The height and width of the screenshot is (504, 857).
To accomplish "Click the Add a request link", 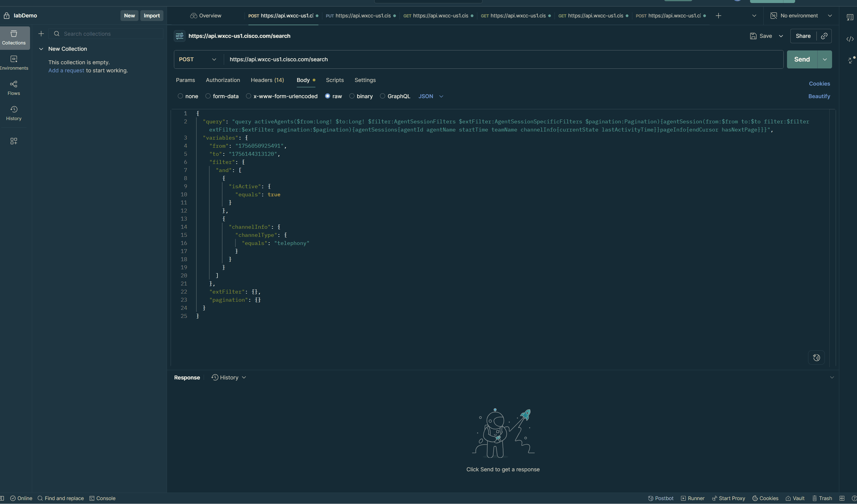I will click(66, 70).
